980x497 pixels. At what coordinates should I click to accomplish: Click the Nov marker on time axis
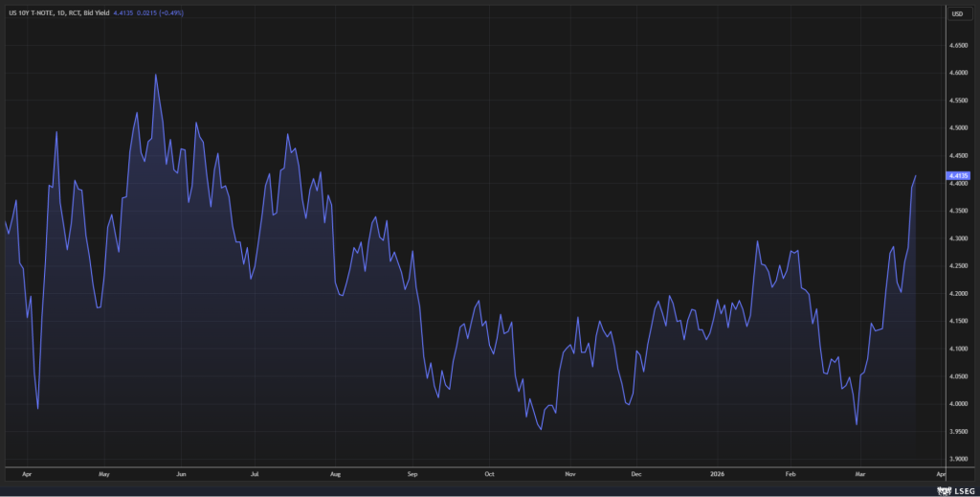click(569, 473)
